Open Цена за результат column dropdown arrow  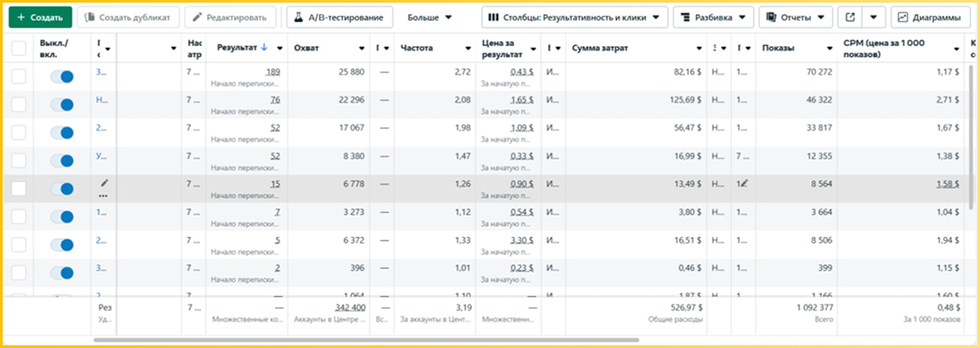click(533, 49)
